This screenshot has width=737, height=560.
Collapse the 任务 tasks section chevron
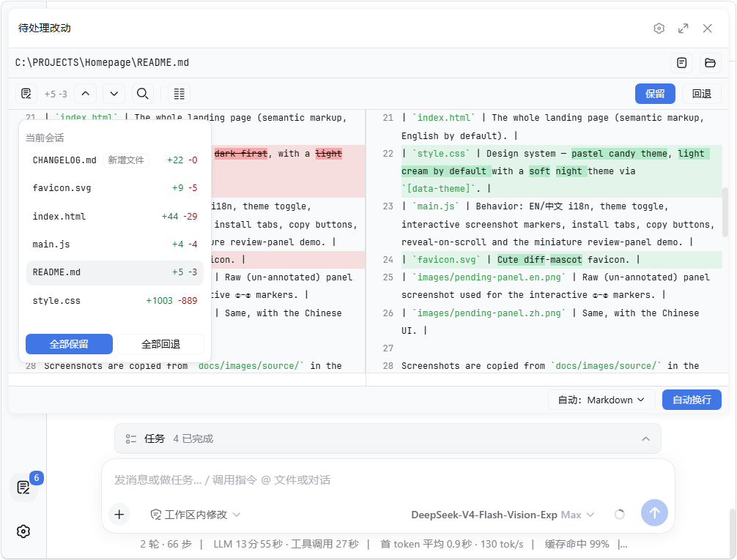point(646,438)
